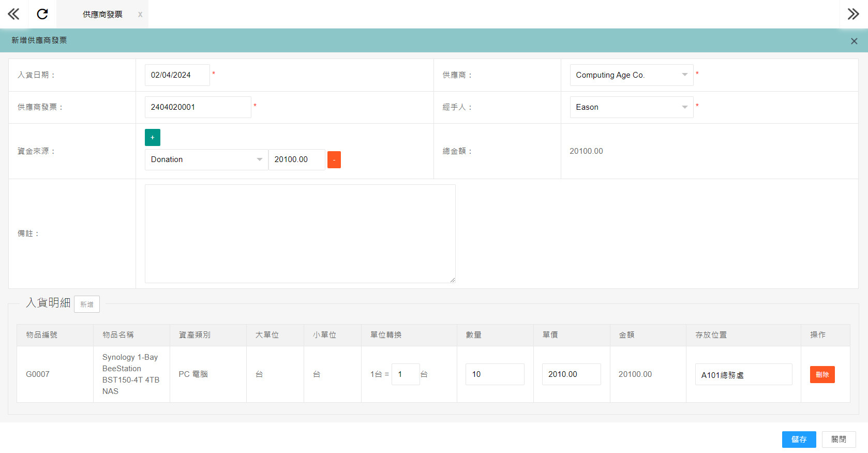Close the 供應商發票 tab with its x

point(140,14)
